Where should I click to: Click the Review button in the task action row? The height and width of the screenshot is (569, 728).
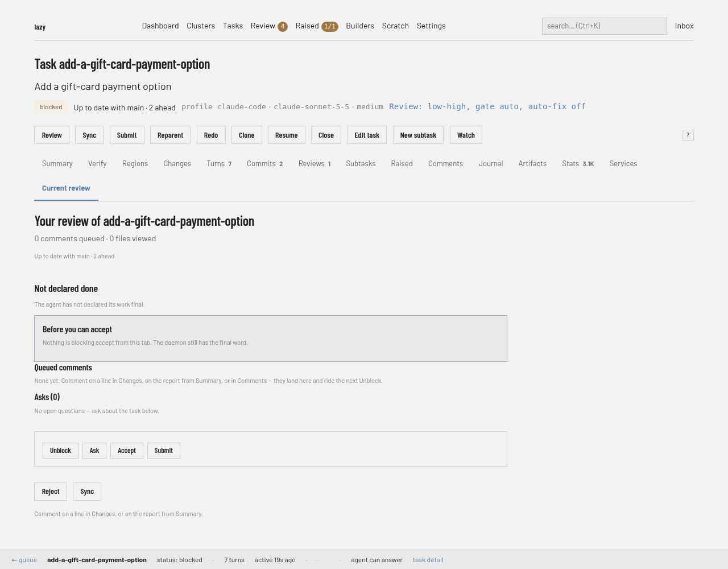pyautogui.click(x=52, y=135)
